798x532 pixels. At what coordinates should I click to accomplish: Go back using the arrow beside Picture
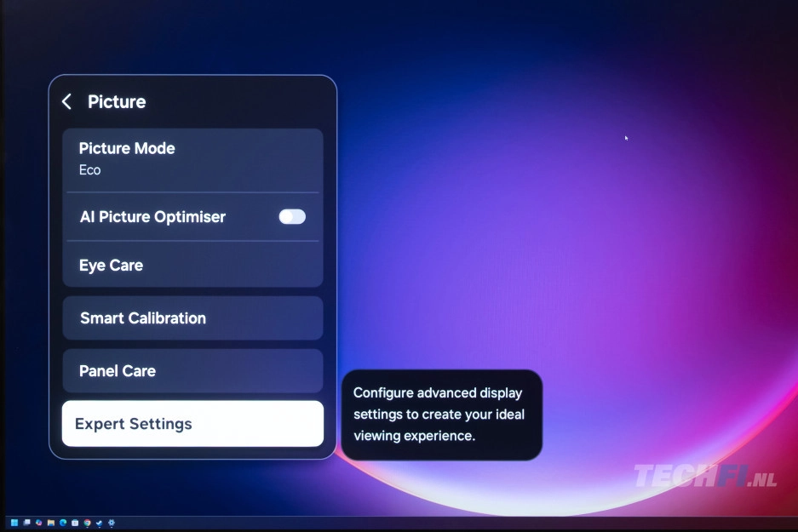66,102
